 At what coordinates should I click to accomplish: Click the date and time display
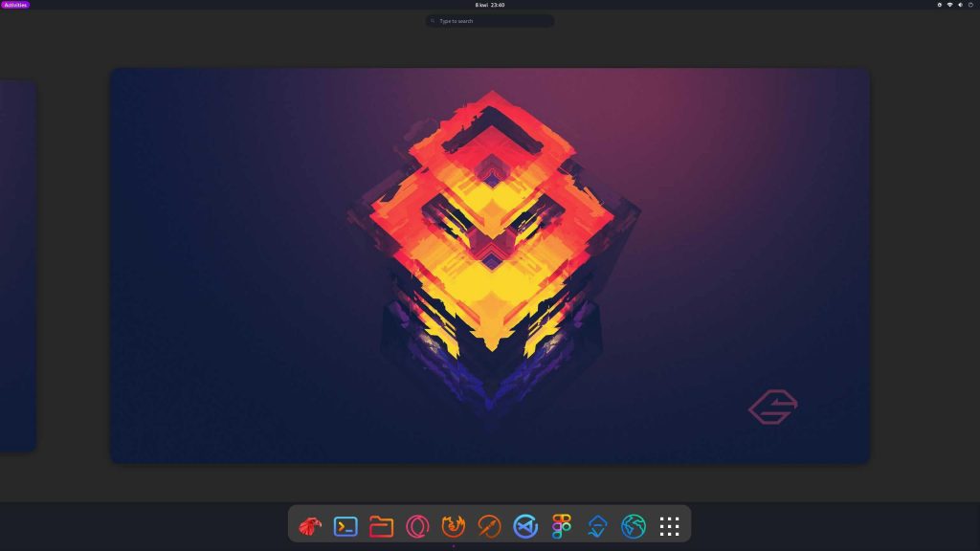tap(490, 4)
